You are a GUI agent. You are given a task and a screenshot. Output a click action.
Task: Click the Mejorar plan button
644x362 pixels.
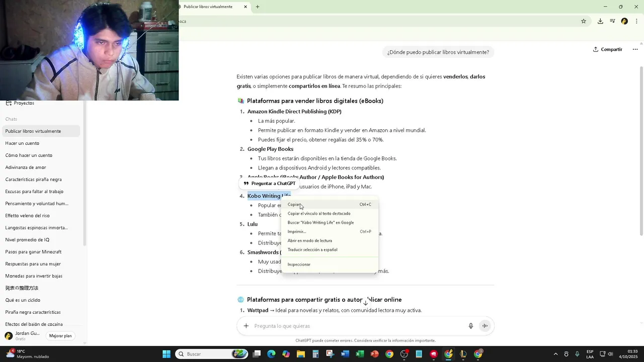pyautogui.click(x=60, y=336)
